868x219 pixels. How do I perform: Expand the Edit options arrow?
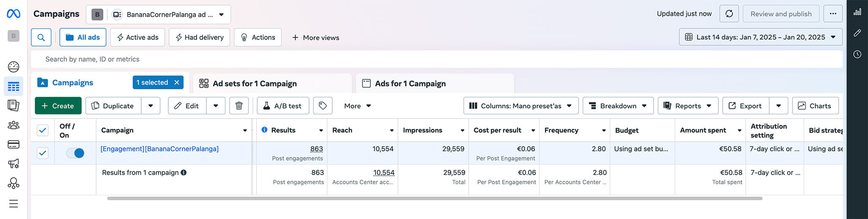216,105
